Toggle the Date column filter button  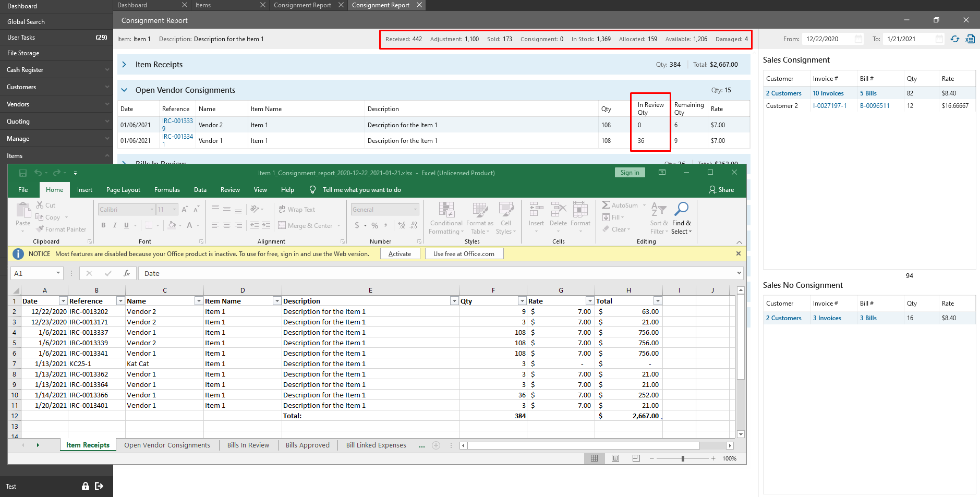[x=63, y=301]
